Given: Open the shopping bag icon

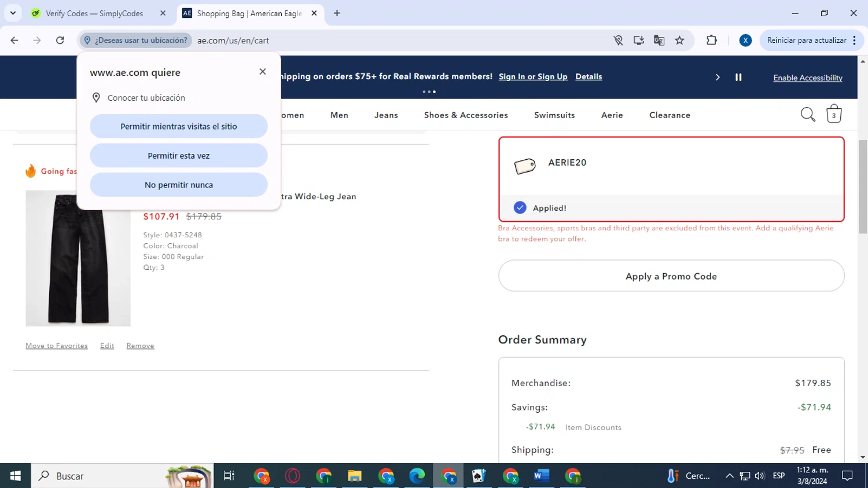Looking at the screenshot, I should tap(834, 114).
